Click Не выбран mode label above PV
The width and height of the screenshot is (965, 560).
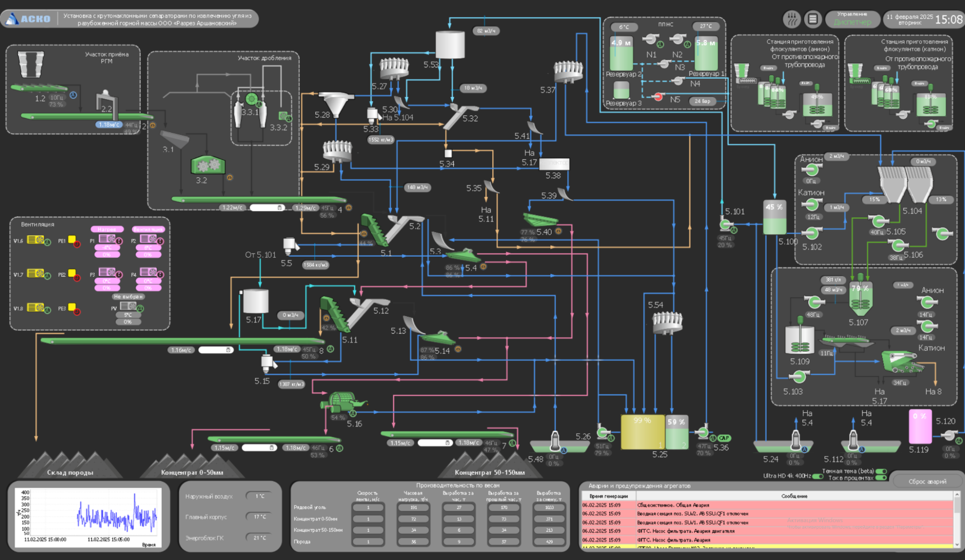tap(128, 296)
